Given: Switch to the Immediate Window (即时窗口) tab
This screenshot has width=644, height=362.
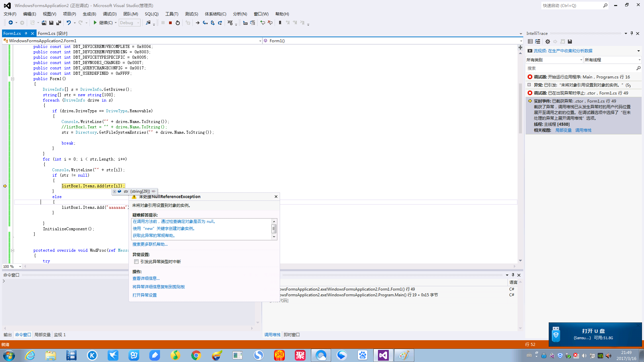Looking at the screenshot, I should pyautogui.click(x=291, y=335).
